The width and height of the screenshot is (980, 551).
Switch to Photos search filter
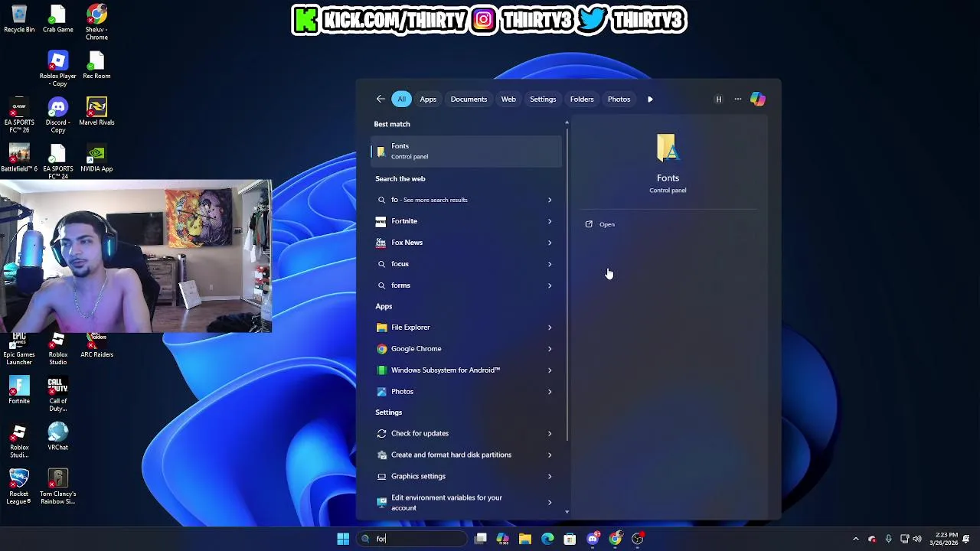[619, 99]
